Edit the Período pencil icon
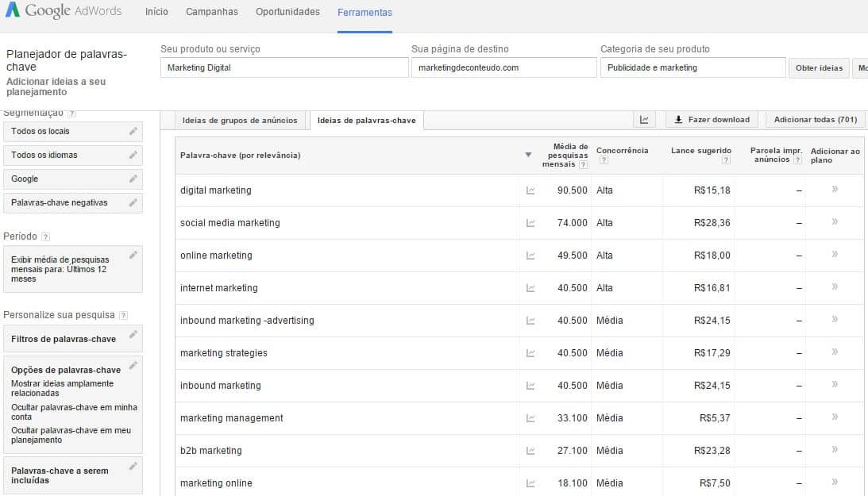The image size is (868, 496). (133, 255)
